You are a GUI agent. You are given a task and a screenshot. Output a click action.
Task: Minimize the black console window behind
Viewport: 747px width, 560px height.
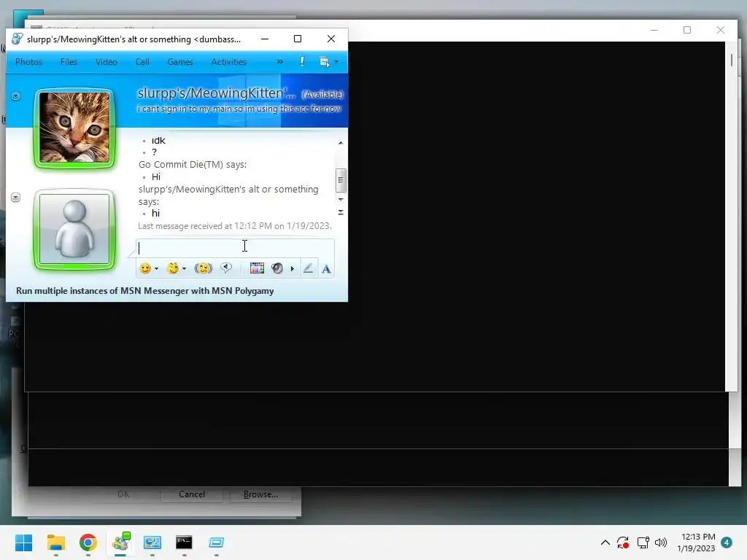click(x=654, y=30)
